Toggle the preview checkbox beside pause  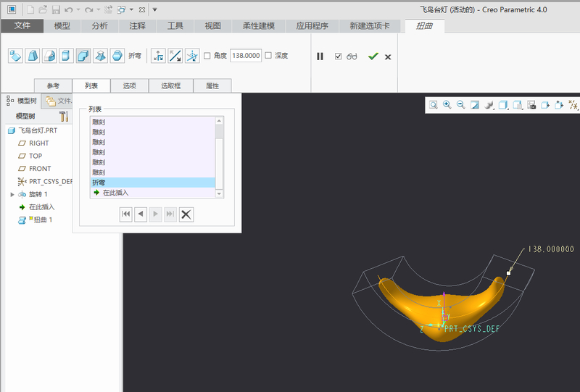point(338,57)
